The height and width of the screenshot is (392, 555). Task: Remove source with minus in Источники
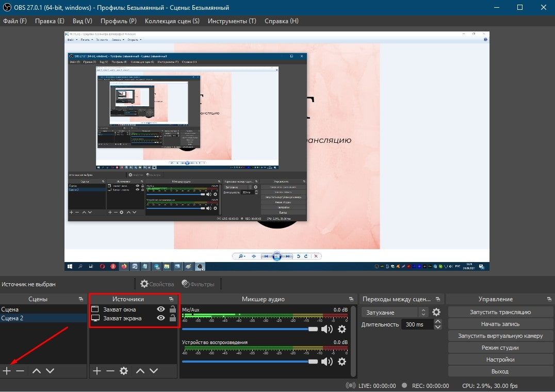(x=110, y=371)
